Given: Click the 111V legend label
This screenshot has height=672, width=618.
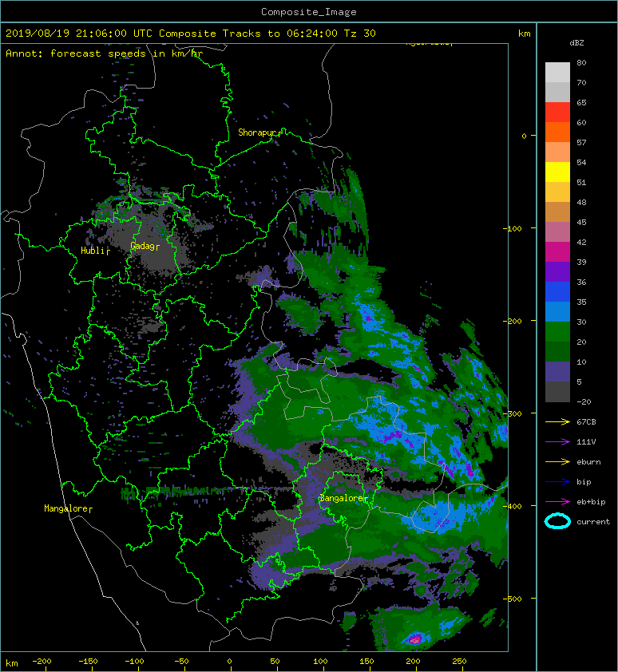Looking at the screenshot, I should pyautogui.click(x=586, y=442).
